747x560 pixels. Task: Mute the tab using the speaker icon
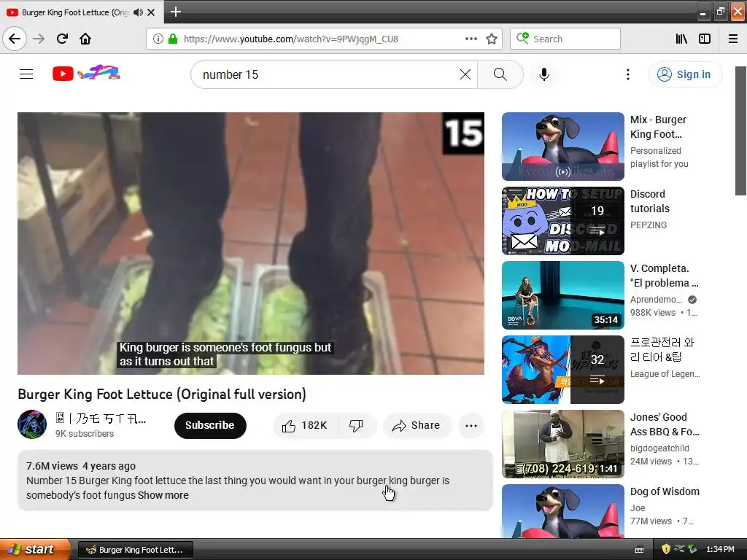click(x=138, y=12)
